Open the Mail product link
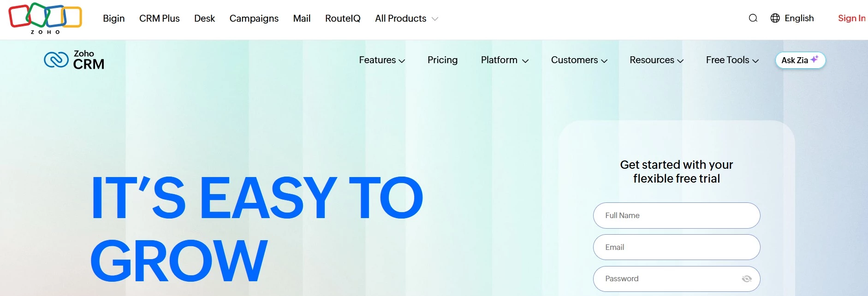The height and width of the screenshot is (296, 868). pyautogui.click(x=302, y=18)
